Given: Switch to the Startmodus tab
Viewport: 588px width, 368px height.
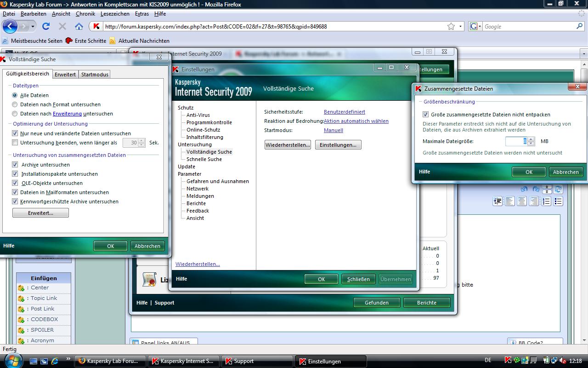Looking at the screenshot, I should coord(95,75).
